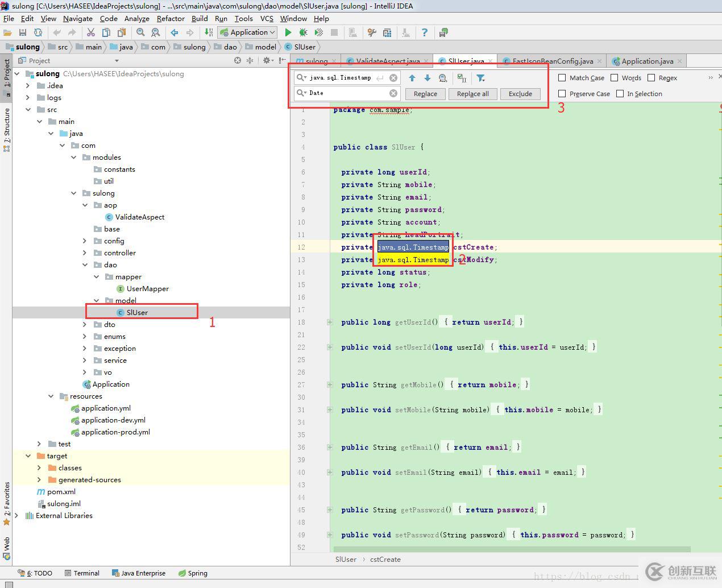Clear the java.sql.Timestamp search field
This screenshot has width=722, height=588.
393,78
